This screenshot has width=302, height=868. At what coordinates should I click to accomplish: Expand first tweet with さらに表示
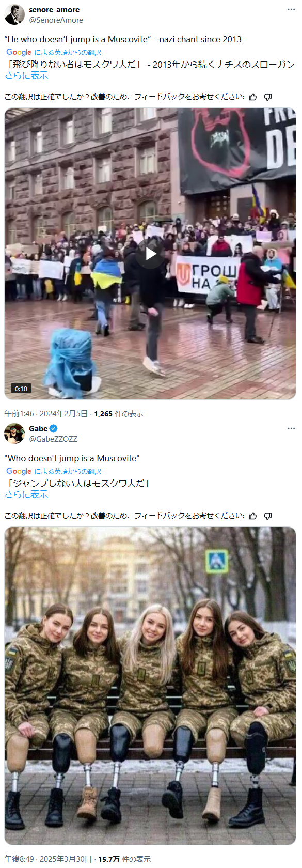[x=26, y=75]
